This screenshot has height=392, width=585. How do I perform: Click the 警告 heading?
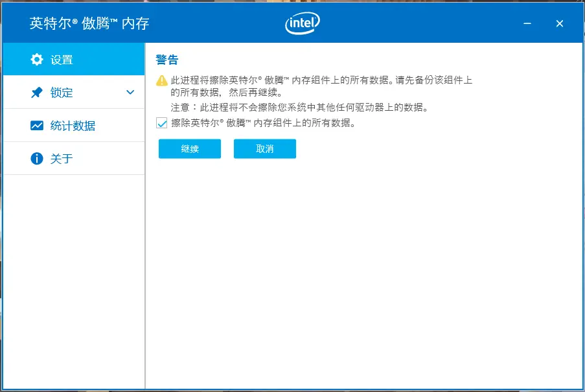[167, 60]
